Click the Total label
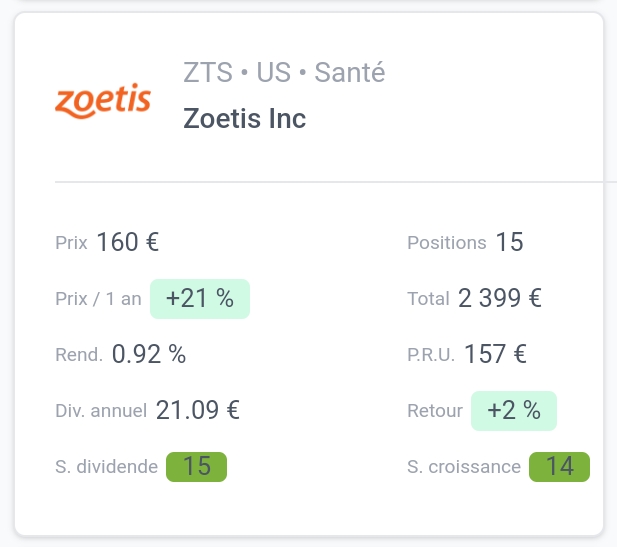 pos(428,299)
